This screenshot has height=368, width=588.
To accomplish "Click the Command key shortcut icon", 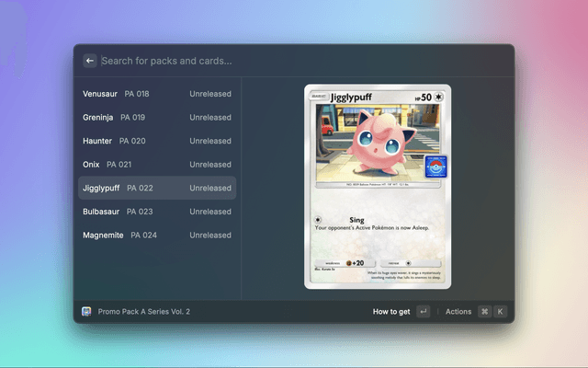I will pyautogui.click(x=484, y=312).
